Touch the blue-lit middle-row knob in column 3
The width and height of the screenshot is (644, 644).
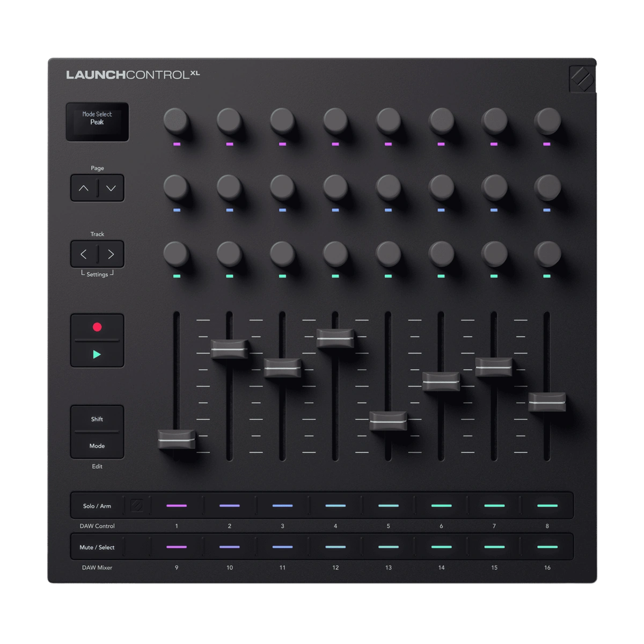click(x=282, y=187)
